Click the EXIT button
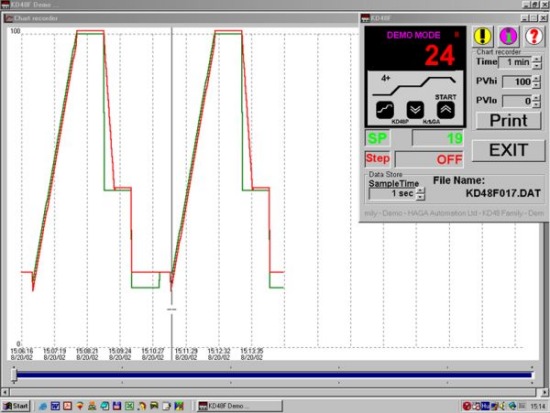The width and height of the screenshot is (550, 413). coord(508,151)
